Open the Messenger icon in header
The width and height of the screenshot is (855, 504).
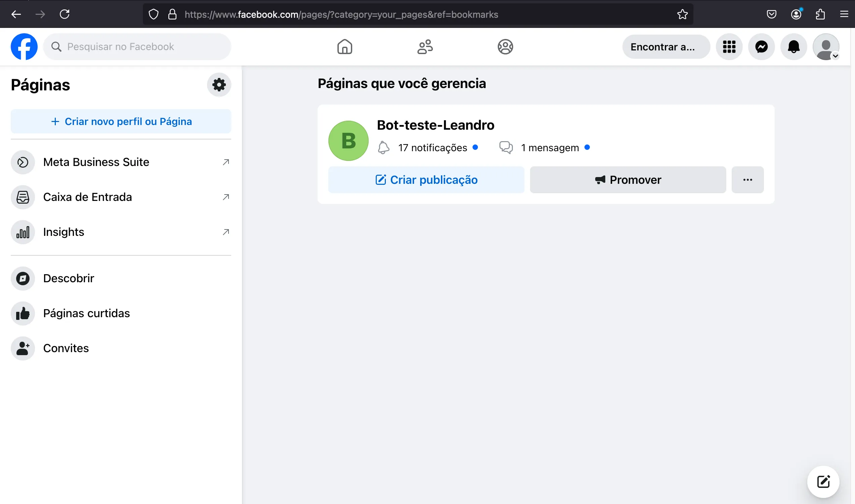pos(761,47)
